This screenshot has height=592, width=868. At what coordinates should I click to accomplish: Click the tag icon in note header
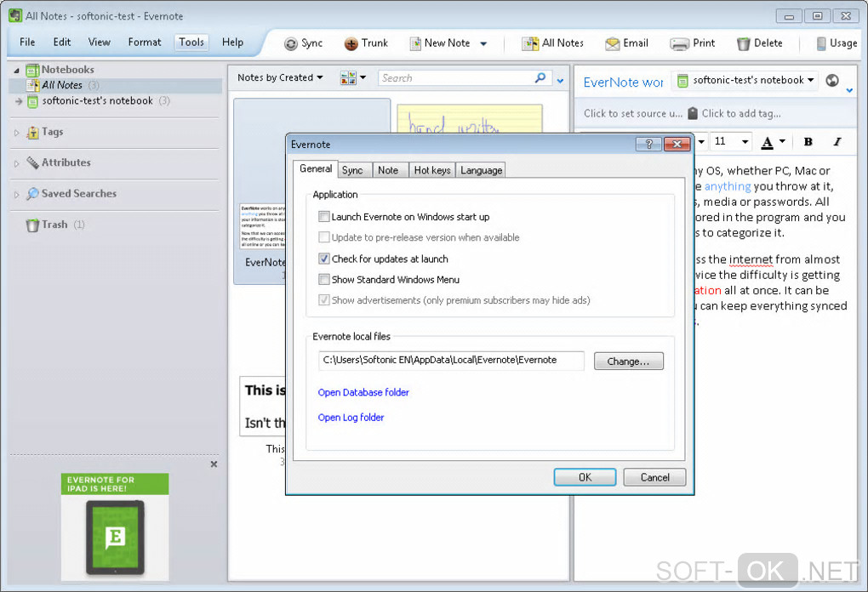[x=693, y=113]
